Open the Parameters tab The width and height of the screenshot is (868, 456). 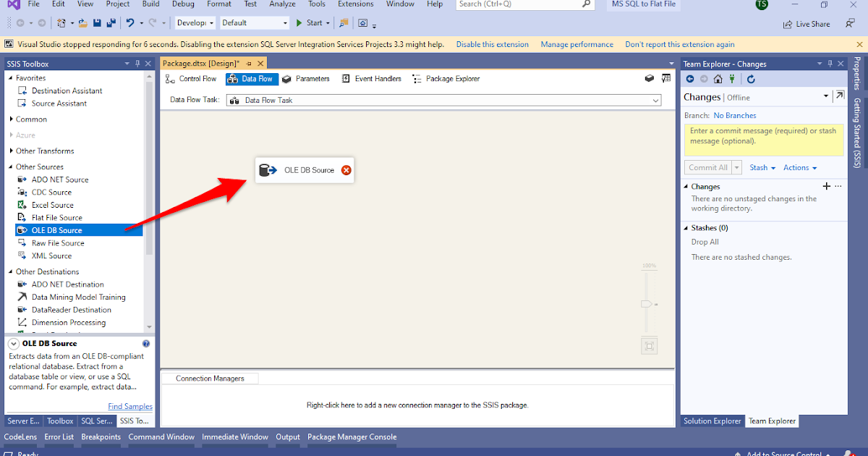click(x=306, y=79)
